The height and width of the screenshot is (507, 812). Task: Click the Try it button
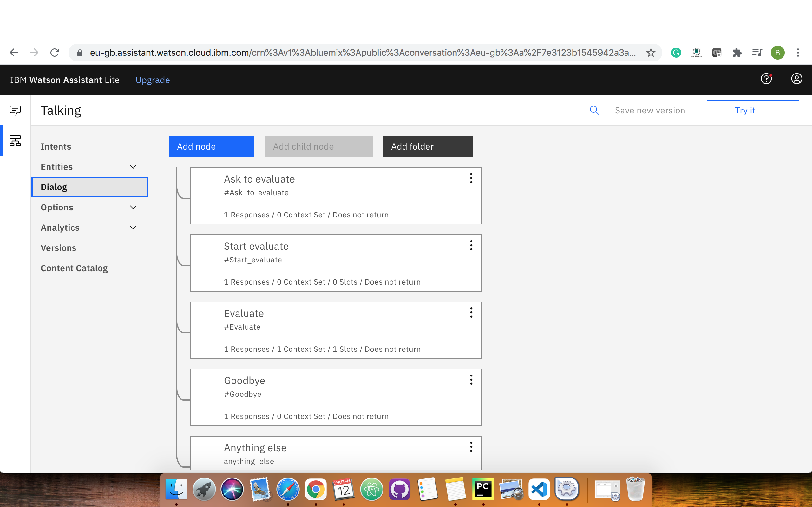(753, 110)
